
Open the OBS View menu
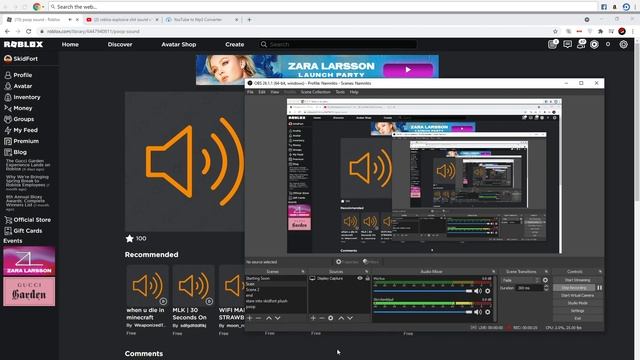(x=275, y=92)
